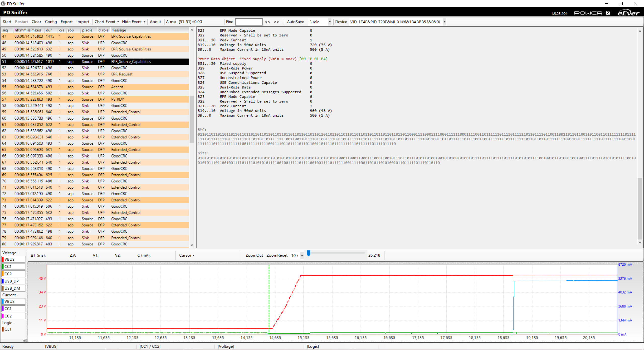Open the Config menu

pyautogui.click(x=51, y=22)
